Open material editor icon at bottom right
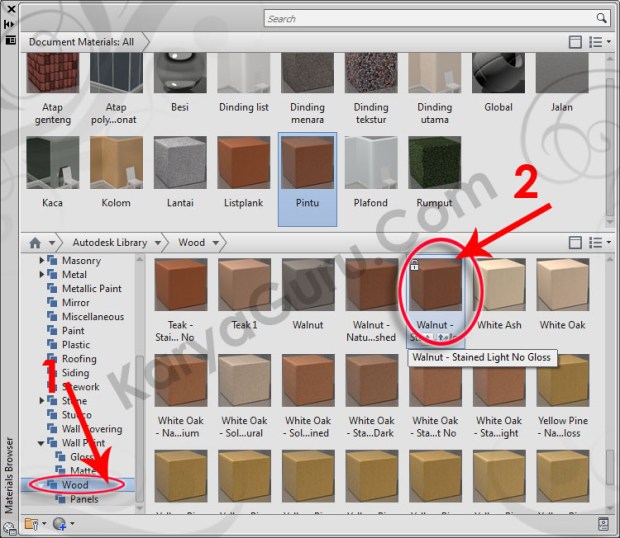The height and width of the screenshot is (538, 620). 603,524
